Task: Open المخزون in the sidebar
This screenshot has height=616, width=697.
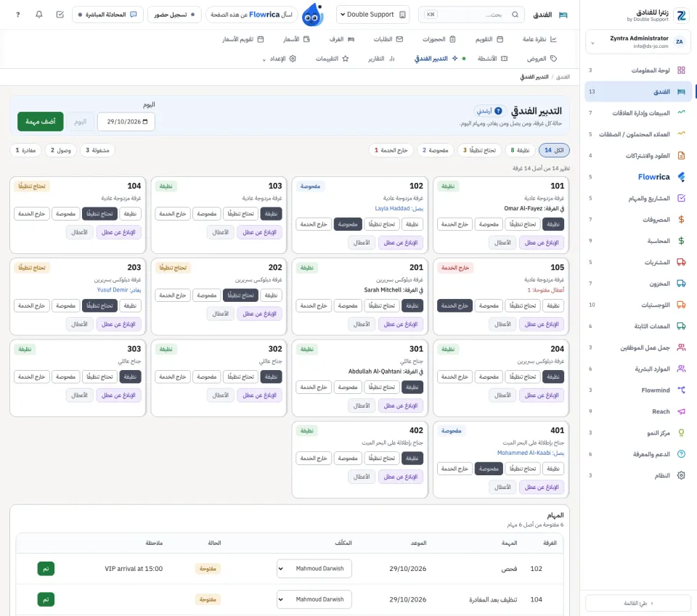Action: click(638, 284)
